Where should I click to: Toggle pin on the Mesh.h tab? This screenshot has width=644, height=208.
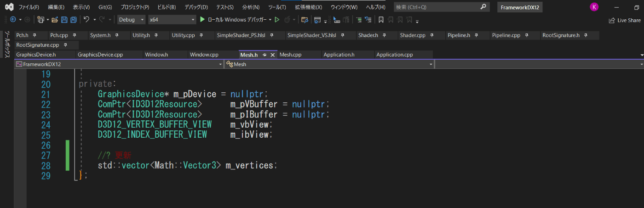[264, 55]
